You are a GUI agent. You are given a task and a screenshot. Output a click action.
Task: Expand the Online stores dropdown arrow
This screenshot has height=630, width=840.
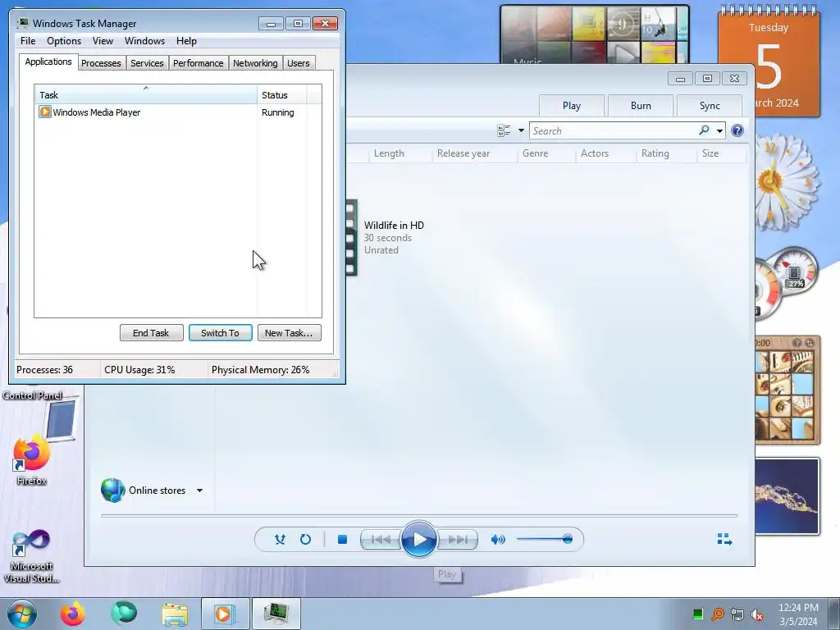point(199,491)
